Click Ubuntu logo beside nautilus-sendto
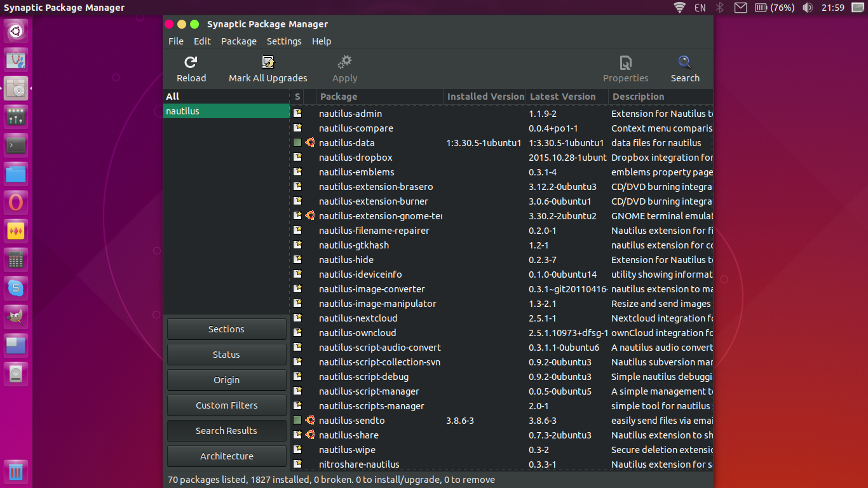 pos(310,421)
